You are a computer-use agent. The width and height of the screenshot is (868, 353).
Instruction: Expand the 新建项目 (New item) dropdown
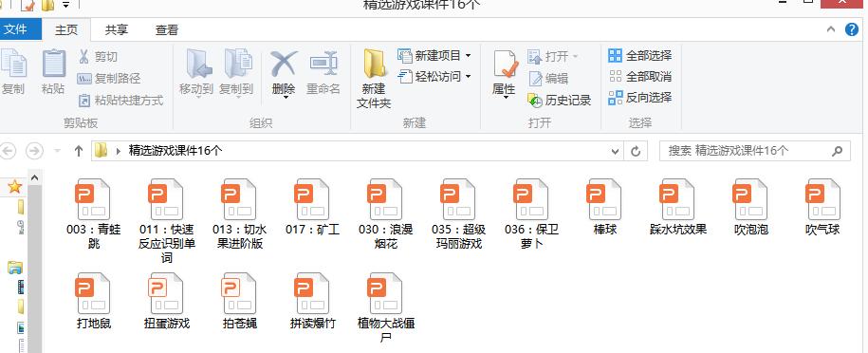tap(469, 56)
